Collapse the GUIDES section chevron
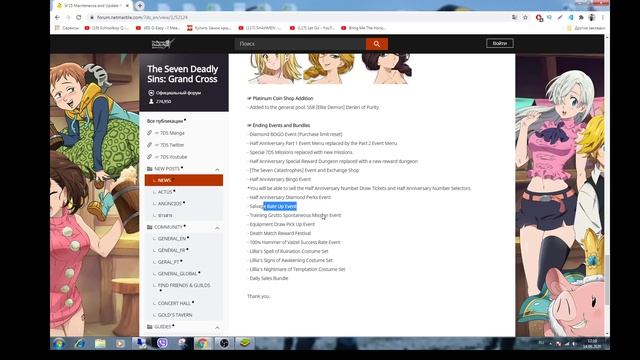The width and height of the screenshot is (640, 360). click(x=217, y=328)
